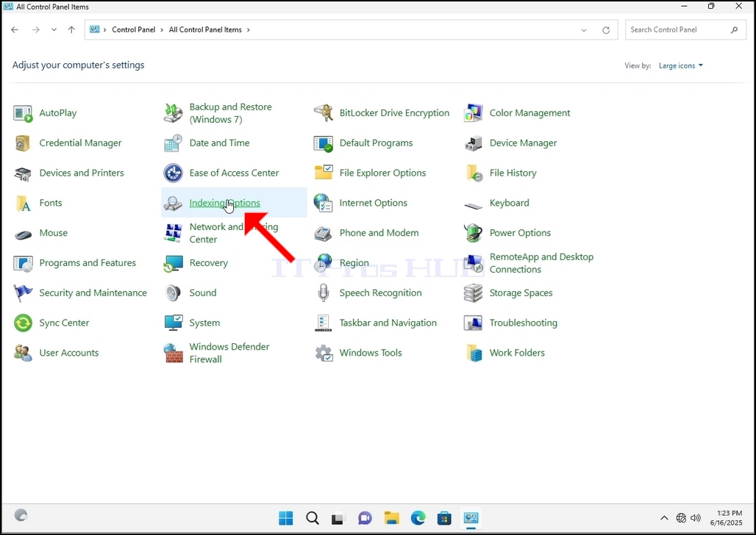The height and width of the screenshot is (535, 756).
Task: Open the Sync Center green icon
Action: click(23, 323)
